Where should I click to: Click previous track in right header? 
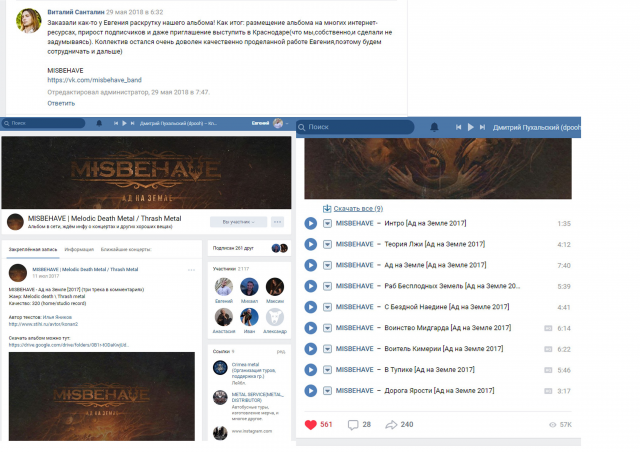458,127
